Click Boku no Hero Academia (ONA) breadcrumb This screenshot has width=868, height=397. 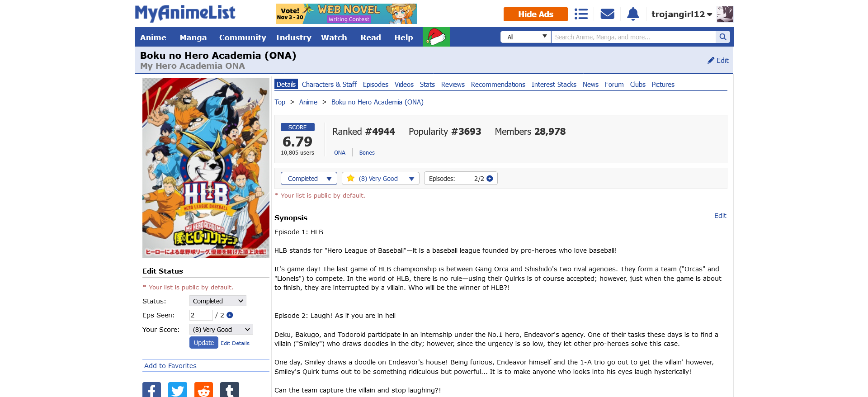pyautogui.click(x=377, y=102)
